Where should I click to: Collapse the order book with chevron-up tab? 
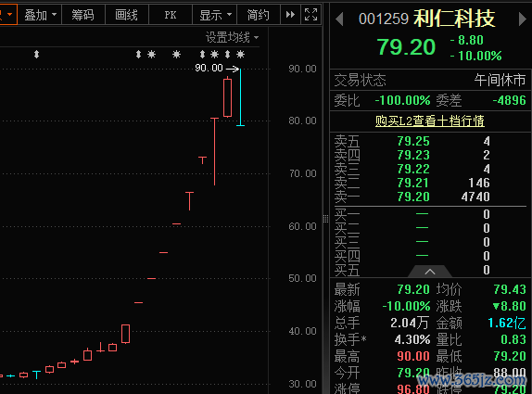pyautogui.click(x=430, y=272)
